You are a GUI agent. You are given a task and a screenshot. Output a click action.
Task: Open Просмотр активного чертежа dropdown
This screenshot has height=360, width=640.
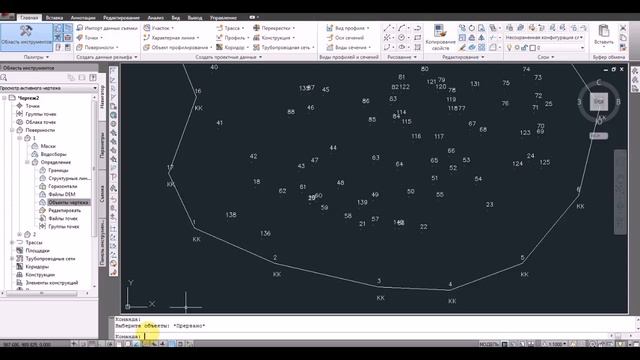tap(49, 88)
